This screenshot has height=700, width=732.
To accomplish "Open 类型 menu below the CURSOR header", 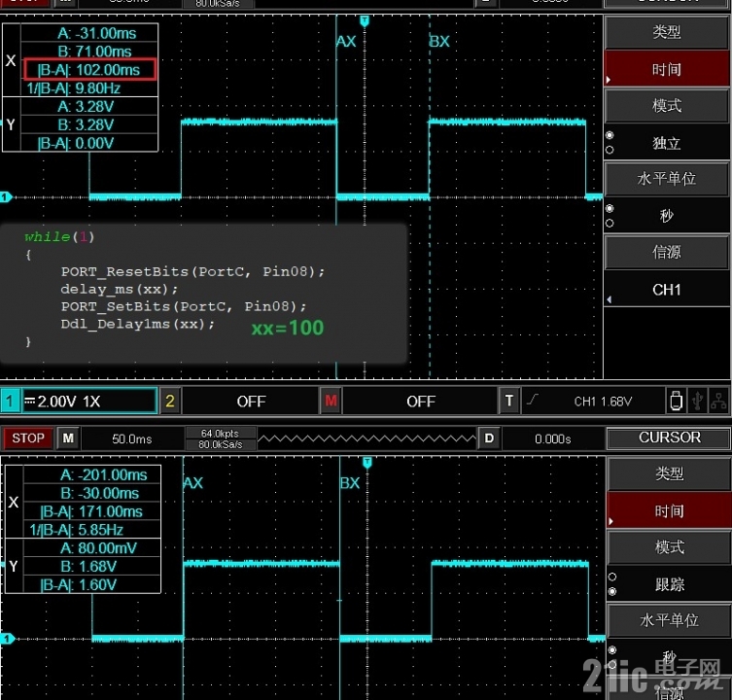I will click(x=669, y=473).
